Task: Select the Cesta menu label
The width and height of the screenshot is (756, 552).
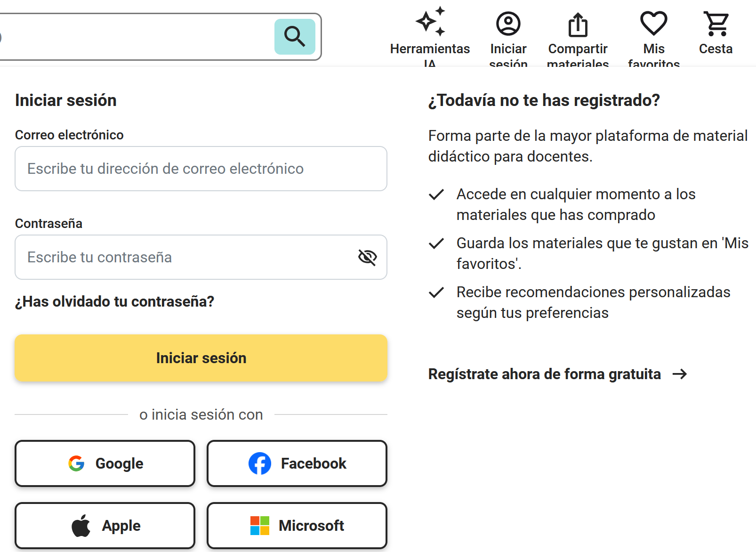Action: tap(716, 49)
